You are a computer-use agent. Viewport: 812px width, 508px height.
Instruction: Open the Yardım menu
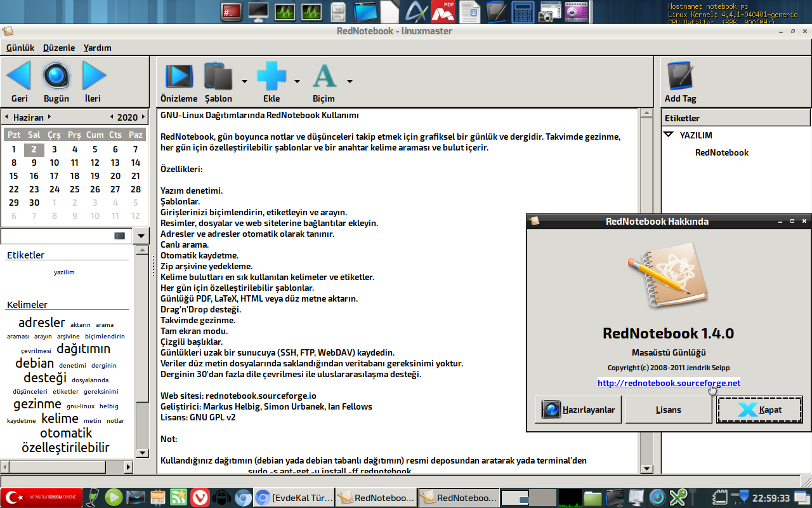97,48
